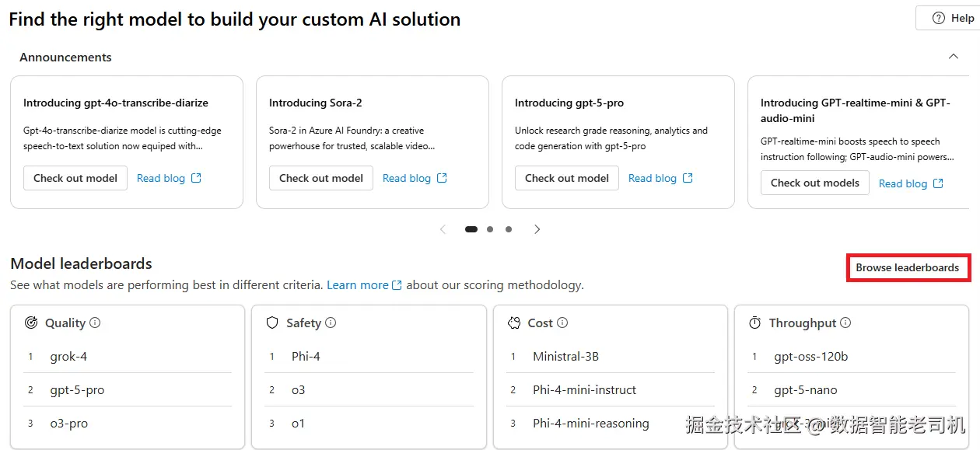Select the second carousel page dot
This screenshot has height=450, width=980.
tap(490, 229)
